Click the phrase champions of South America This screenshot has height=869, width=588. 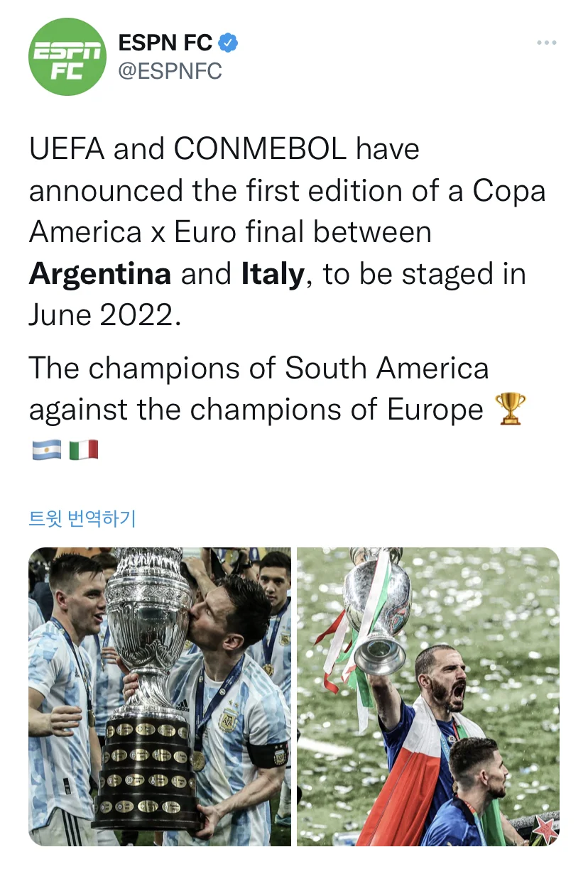tap(288, 368)
